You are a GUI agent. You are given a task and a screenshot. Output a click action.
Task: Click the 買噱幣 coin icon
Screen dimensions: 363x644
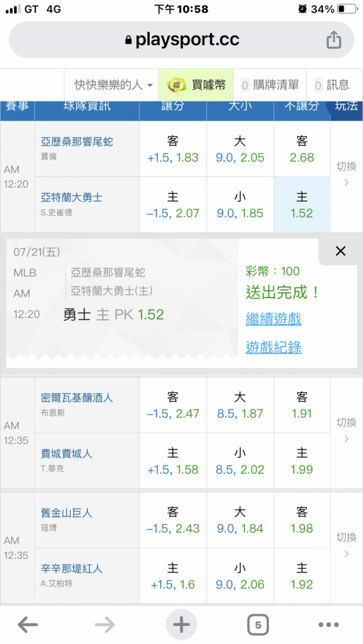[x=177, y=85]
